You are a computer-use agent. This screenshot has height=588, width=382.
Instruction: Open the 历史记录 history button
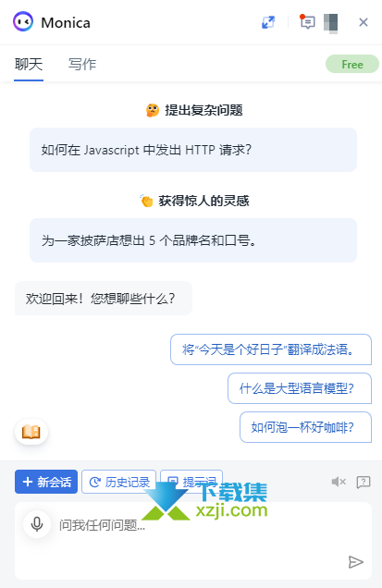118,482
